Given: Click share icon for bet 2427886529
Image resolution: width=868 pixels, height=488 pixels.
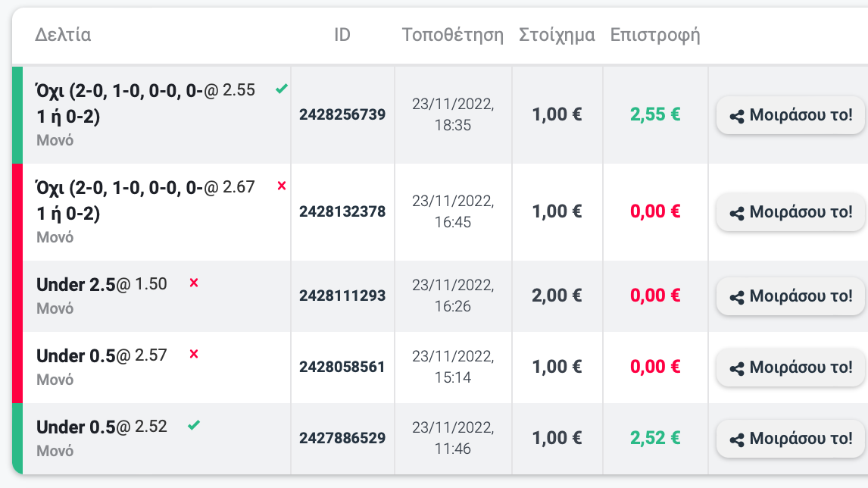Looking at the screenshot, I should click(737, 440).
